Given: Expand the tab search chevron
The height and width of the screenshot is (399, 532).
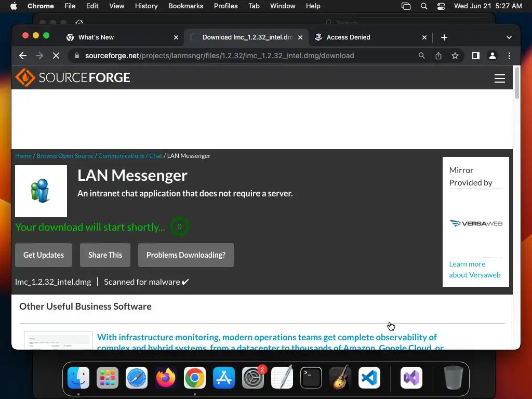Looking at the screenshot, I should (509, 37).
